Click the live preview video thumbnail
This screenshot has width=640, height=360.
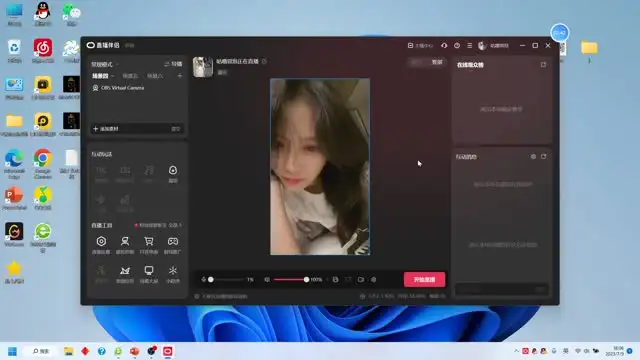320,167
